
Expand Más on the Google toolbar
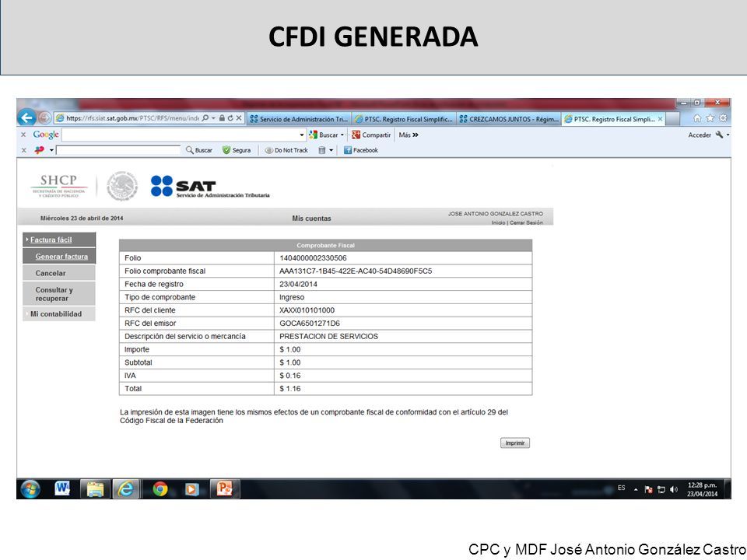409,135
